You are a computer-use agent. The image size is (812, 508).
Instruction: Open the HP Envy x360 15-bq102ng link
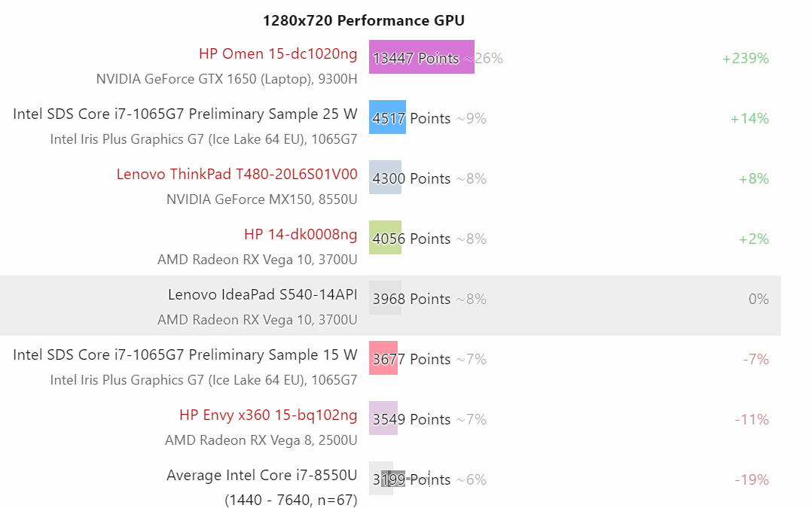[268, 415]
